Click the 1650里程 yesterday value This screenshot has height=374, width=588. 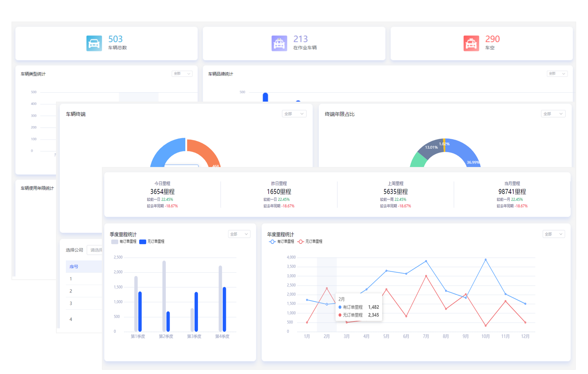pyautogui.click(x=279, y=192)
